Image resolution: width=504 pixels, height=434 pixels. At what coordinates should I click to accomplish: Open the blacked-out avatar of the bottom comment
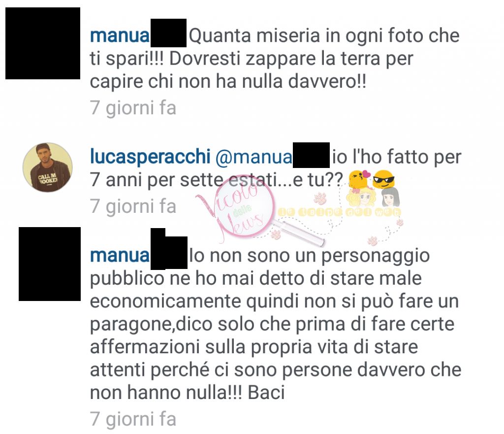50,264
